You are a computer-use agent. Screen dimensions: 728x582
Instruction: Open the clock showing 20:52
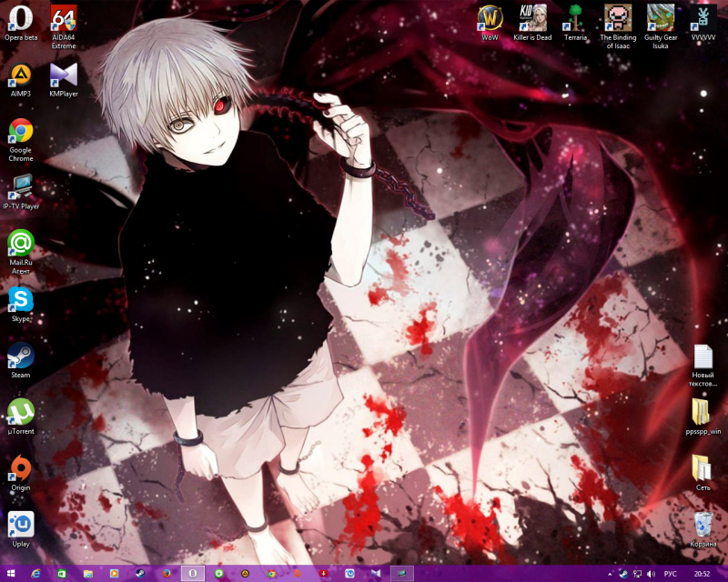(x=702, y=574)
